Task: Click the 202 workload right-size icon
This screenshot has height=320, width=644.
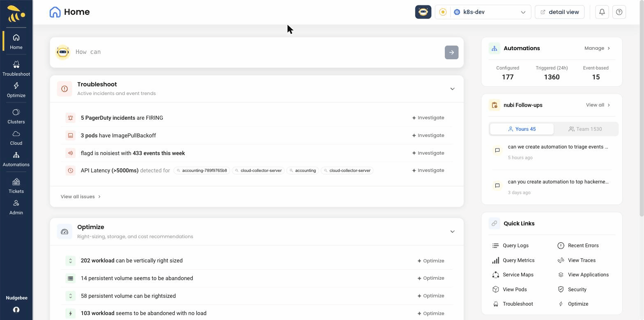Action: [70, 261]
